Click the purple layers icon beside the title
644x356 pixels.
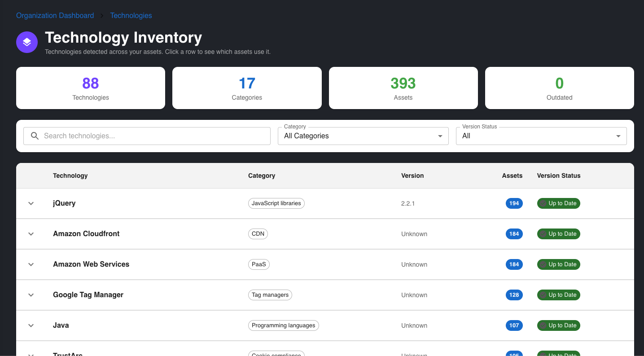pyautogui.click(x=27, y=42)
